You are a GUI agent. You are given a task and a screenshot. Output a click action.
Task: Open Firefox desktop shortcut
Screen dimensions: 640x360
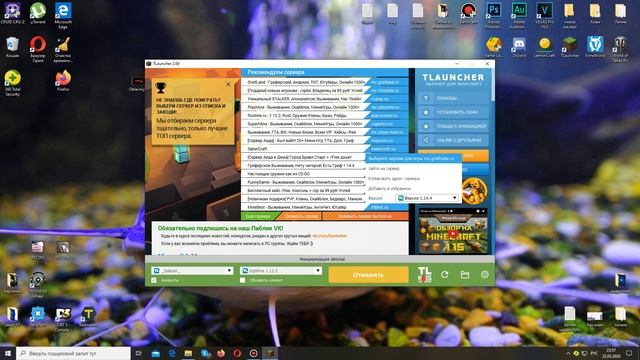point(63,80)
